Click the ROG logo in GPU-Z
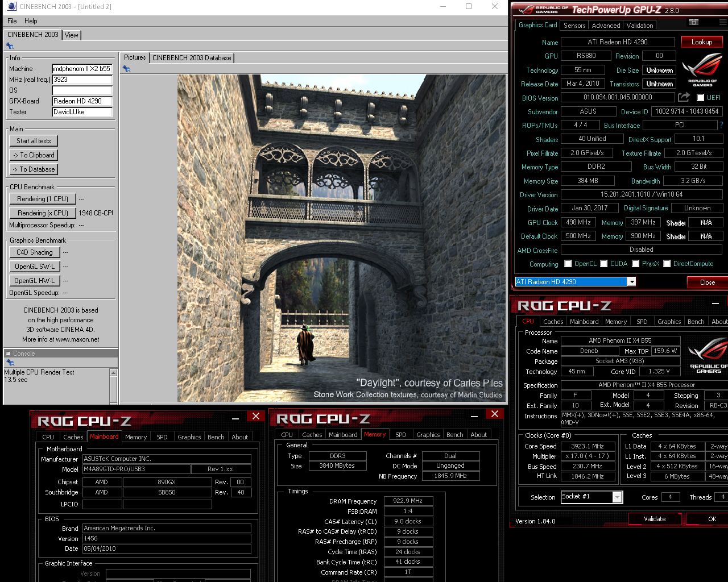The image size is (728, 582). click(x=702, y=69)
